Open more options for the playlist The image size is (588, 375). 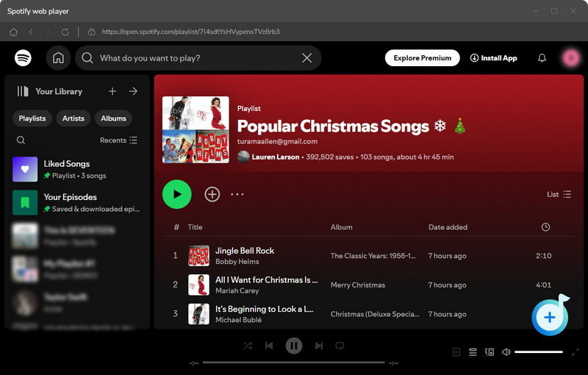(x=237, y=194)
